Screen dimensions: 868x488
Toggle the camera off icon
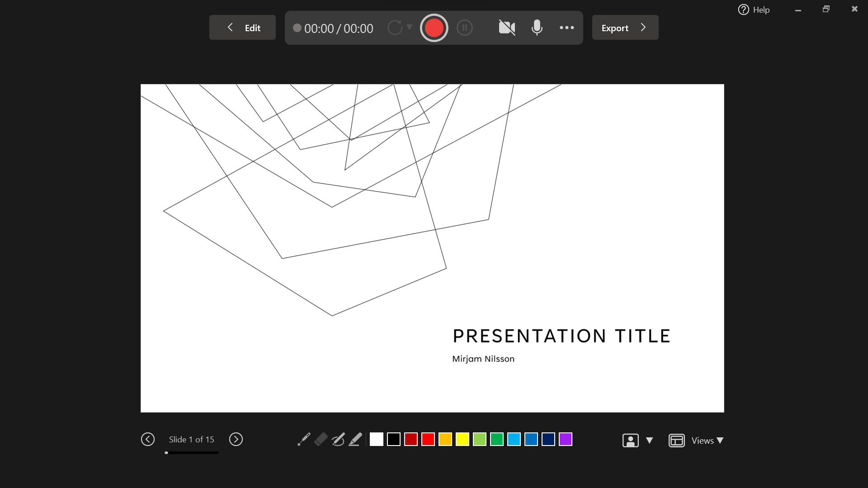pos(507,28)
